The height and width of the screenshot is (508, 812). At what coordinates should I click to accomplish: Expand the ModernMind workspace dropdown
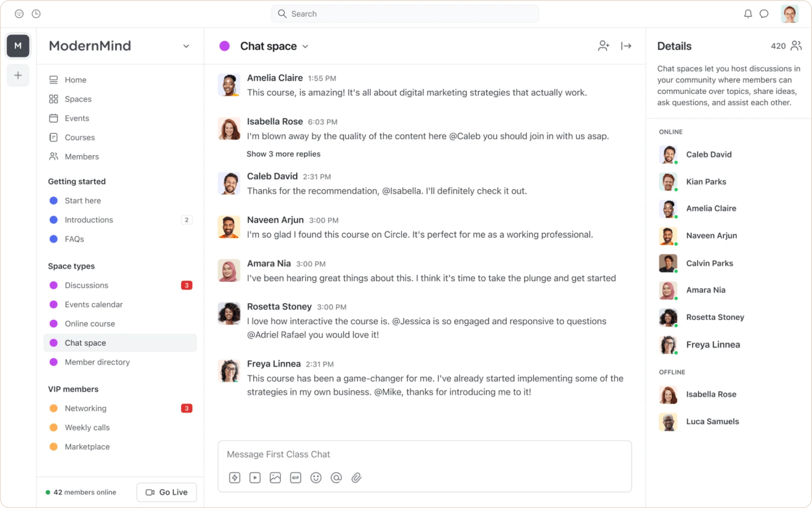[x=185, y=46]
